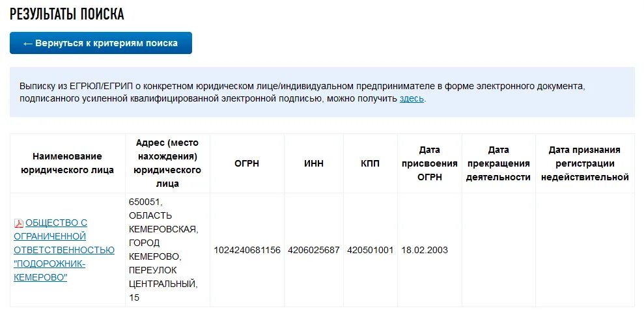Click the РЕЗУЛЬТАТЫ ПОИСКА heading
The image size is (644, 315).
point(67,14)
